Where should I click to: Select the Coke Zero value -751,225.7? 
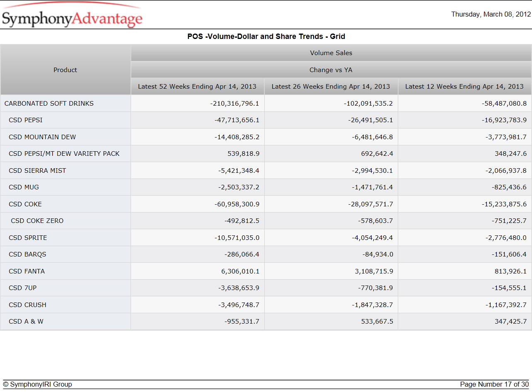(509, 221)
